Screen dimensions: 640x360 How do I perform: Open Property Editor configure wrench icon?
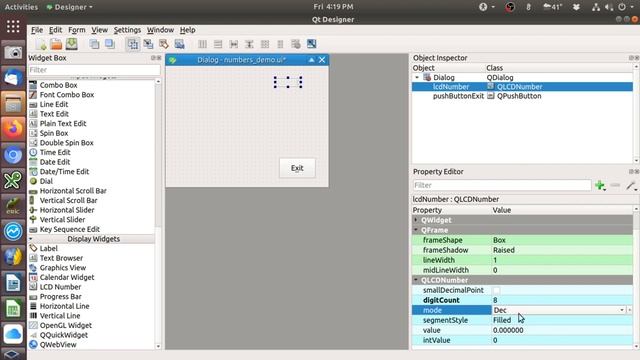tap(631, 185)
